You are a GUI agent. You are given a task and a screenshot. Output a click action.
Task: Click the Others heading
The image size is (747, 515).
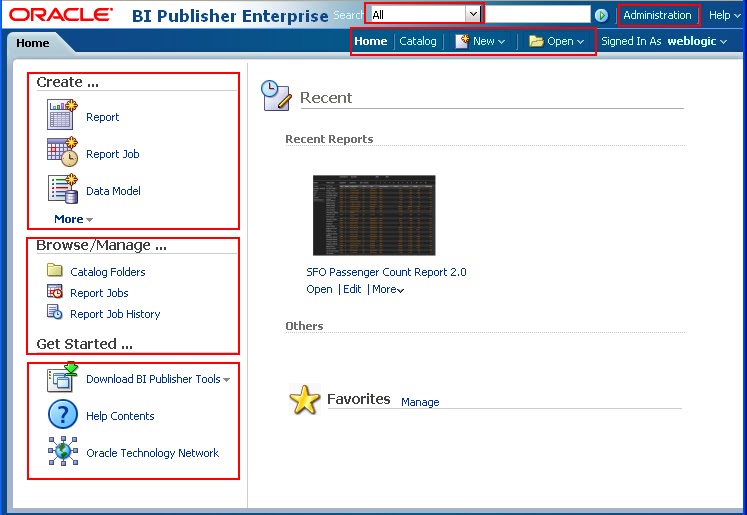pyautogui.click(x=304, y=326)
